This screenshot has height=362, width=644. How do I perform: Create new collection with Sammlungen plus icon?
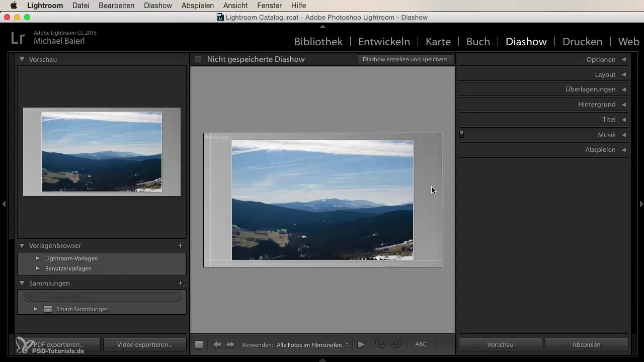point(181,284)
